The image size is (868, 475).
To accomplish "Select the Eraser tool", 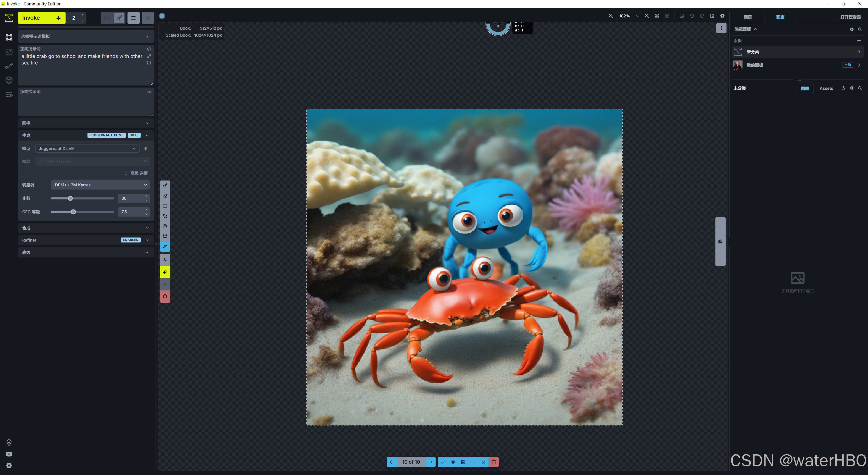I will click(165, 195).
